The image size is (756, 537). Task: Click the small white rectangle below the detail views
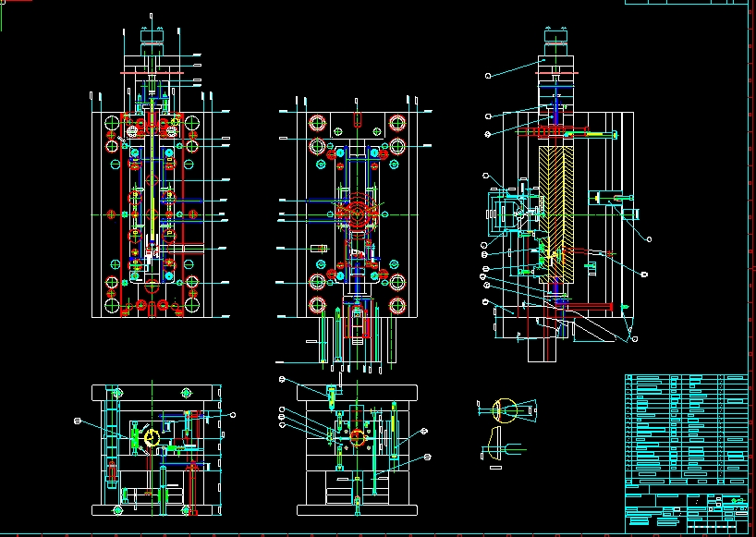tap(495, 467)
